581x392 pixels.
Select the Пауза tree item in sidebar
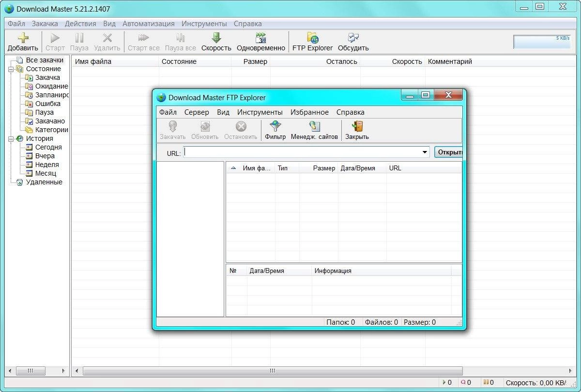(45, 112)
